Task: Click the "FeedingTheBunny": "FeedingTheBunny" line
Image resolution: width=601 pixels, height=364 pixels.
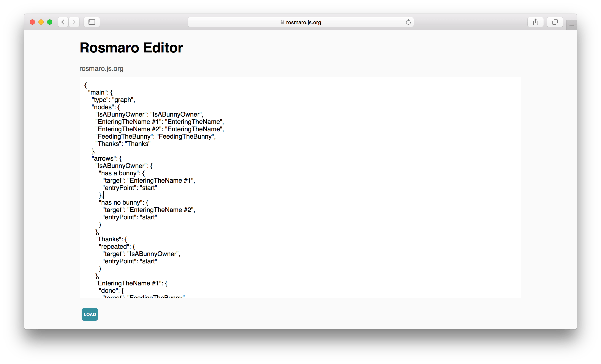Action: tap(155, 136)
